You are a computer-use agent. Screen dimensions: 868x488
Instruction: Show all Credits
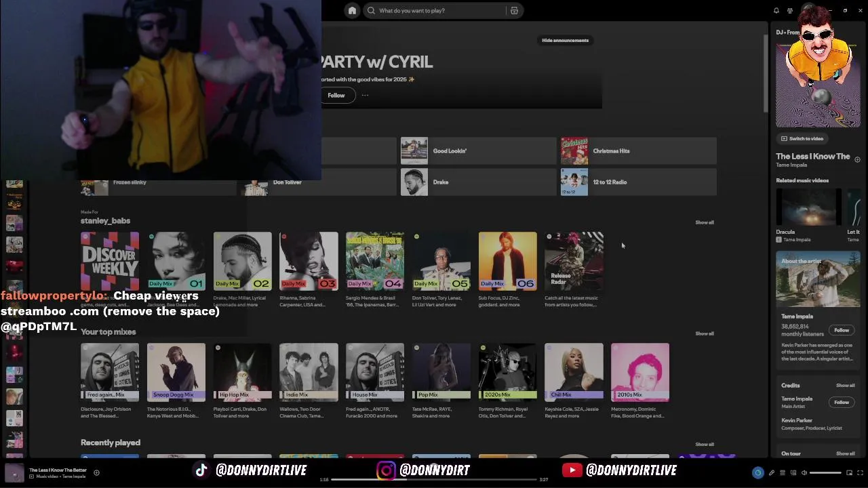845,386
